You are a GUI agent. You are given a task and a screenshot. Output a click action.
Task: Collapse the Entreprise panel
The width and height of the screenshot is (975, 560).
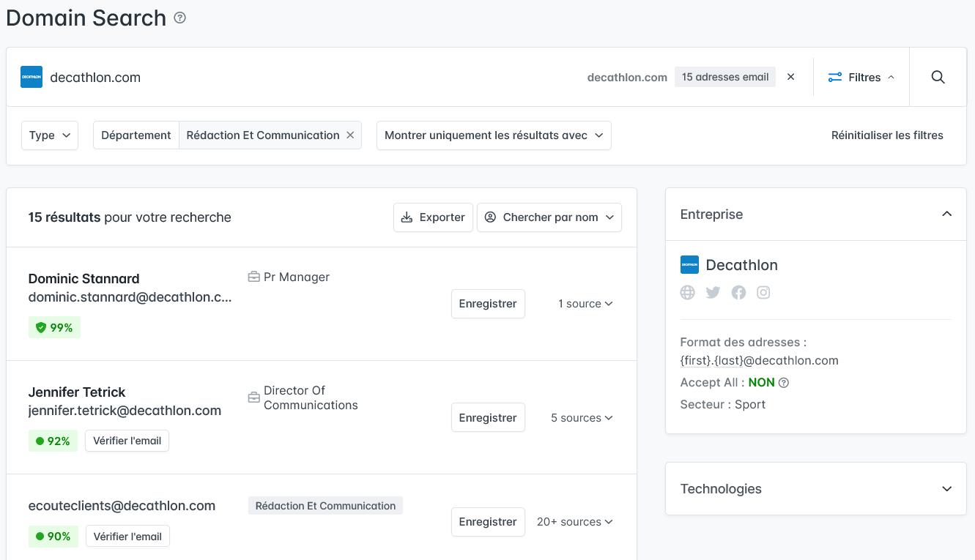(947, 214)
